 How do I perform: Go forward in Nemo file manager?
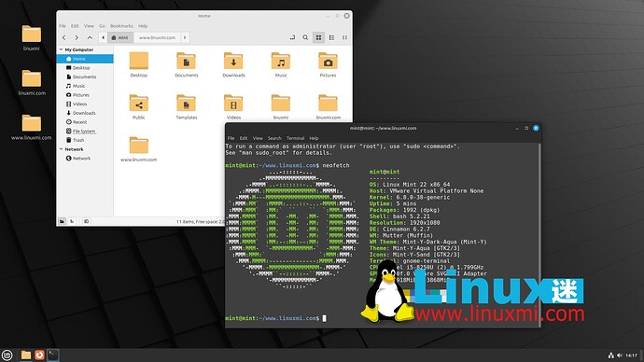click(77, 37)
